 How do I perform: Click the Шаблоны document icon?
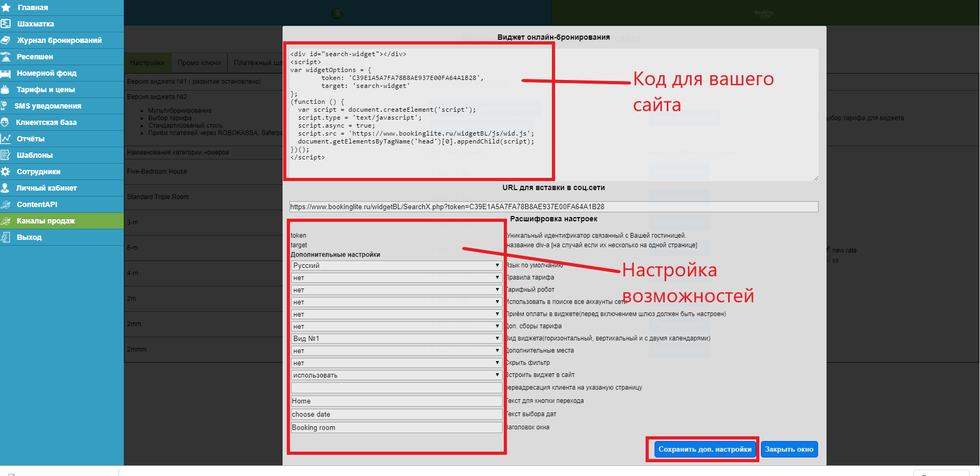point(6,155)
